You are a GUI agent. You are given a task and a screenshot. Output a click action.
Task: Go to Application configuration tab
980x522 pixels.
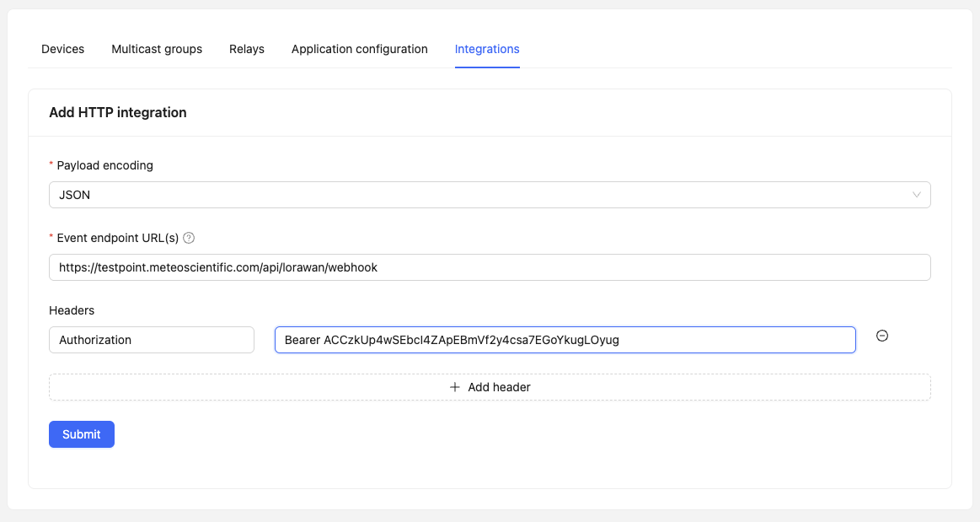click(x=359, y=49)
